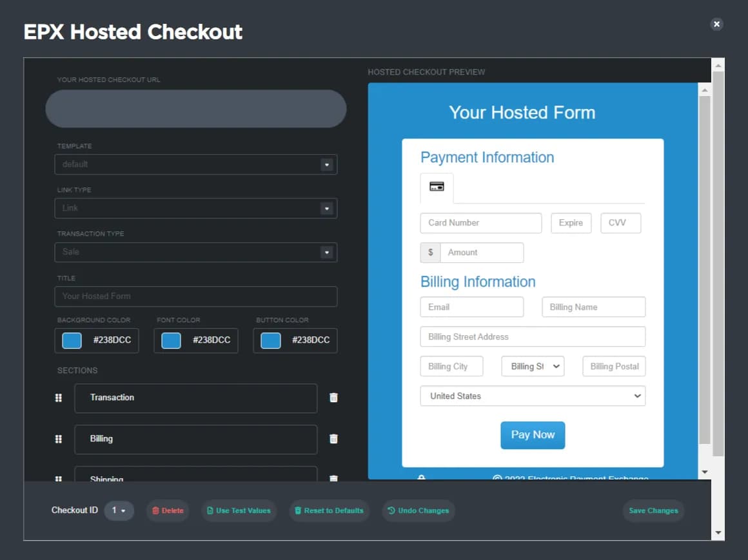The width and height of the screenshot is (748, 560).
Task: Click Undo Changes button
Action: point(418,510)
